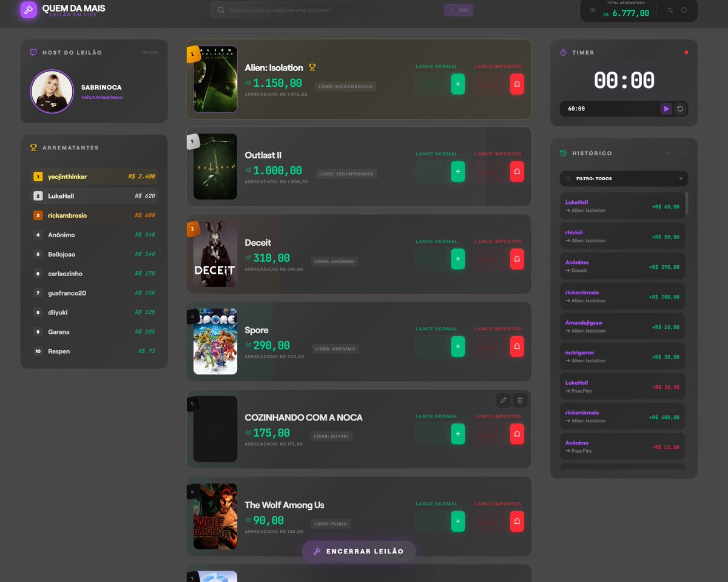Select Respen in Arrematantes ranking

[94, 351]
